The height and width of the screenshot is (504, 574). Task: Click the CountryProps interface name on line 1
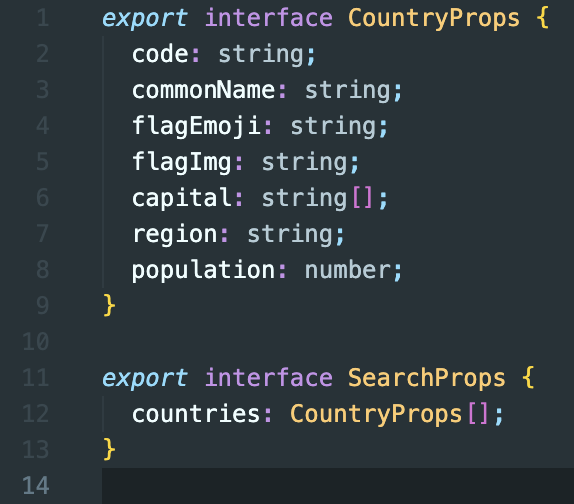[434, 19]
